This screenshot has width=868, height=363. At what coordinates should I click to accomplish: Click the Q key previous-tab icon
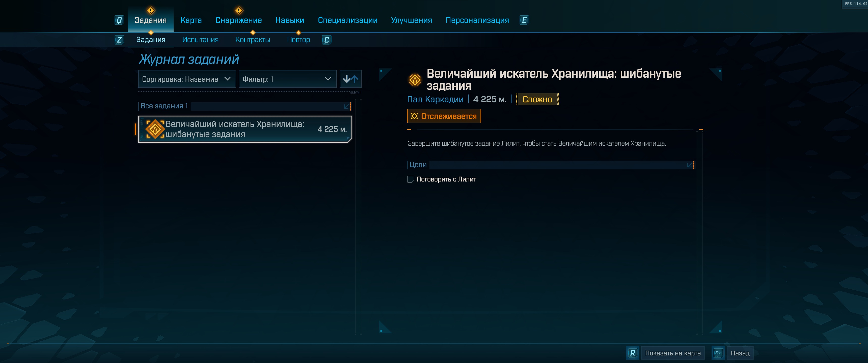click(119, 20)
